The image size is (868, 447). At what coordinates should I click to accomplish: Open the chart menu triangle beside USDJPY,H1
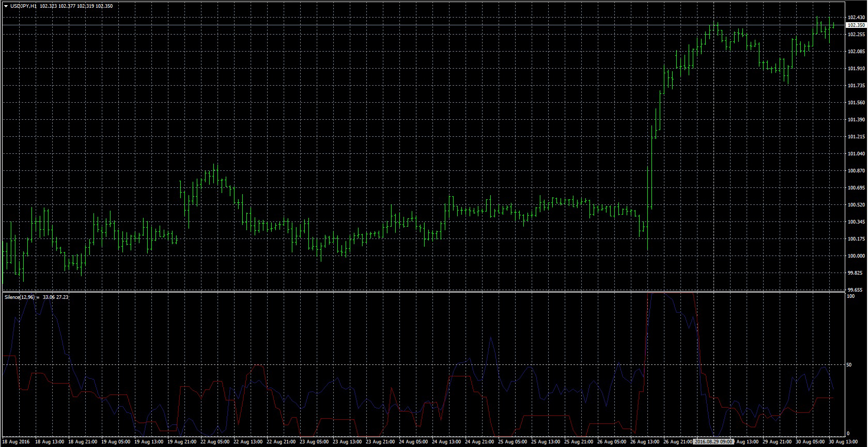coord(5,6)
